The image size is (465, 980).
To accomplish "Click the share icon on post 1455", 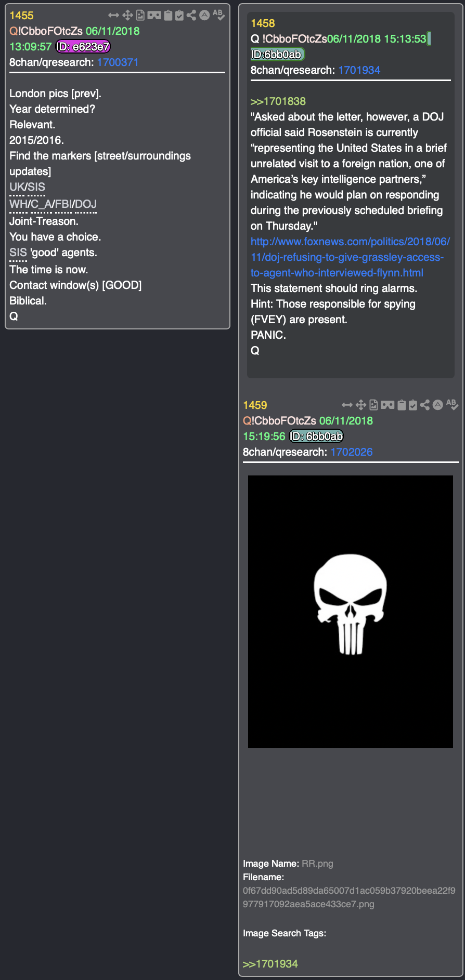I will point(191,16).
